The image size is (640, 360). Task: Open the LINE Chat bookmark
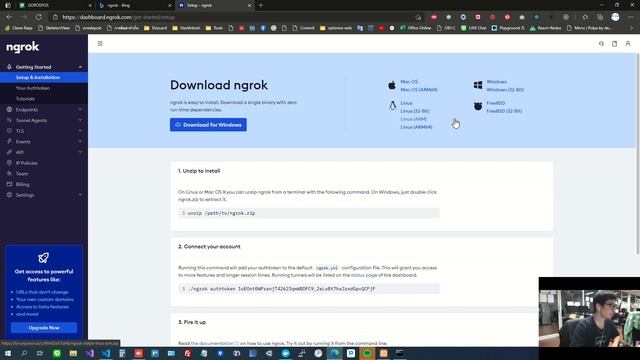[473, 28]
